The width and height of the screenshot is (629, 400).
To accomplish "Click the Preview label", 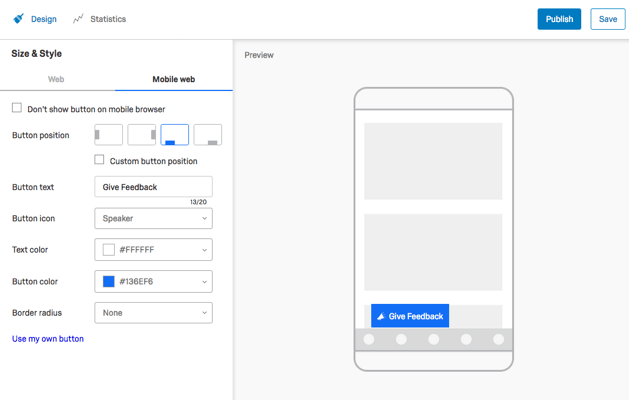I will click(259, 55).
